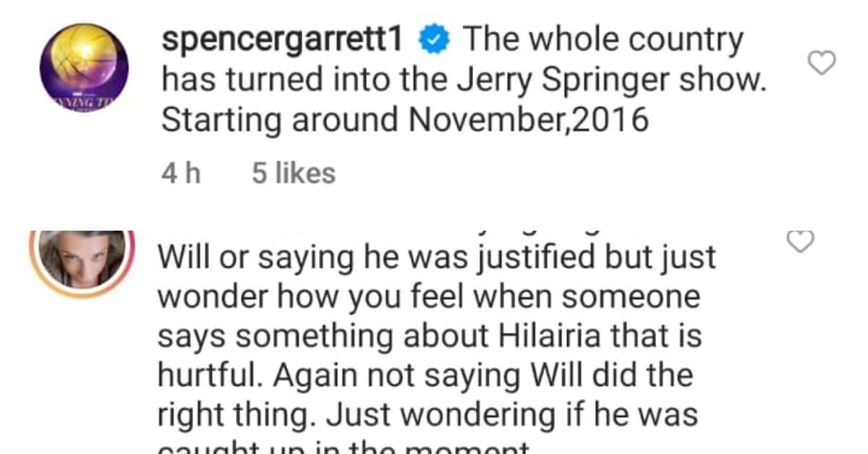View who liked via "5 likes"
The width and height of the screenshot is (868, 454).
point(293,174)
